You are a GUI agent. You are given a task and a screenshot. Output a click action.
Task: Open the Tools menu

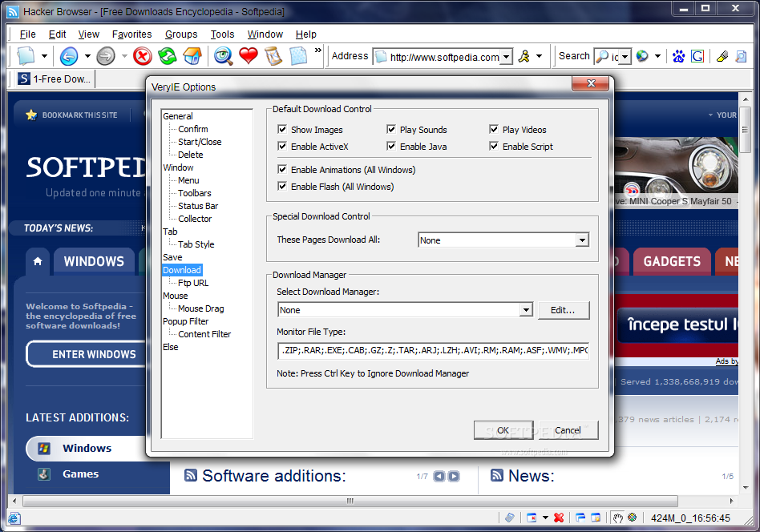point(223,34)
